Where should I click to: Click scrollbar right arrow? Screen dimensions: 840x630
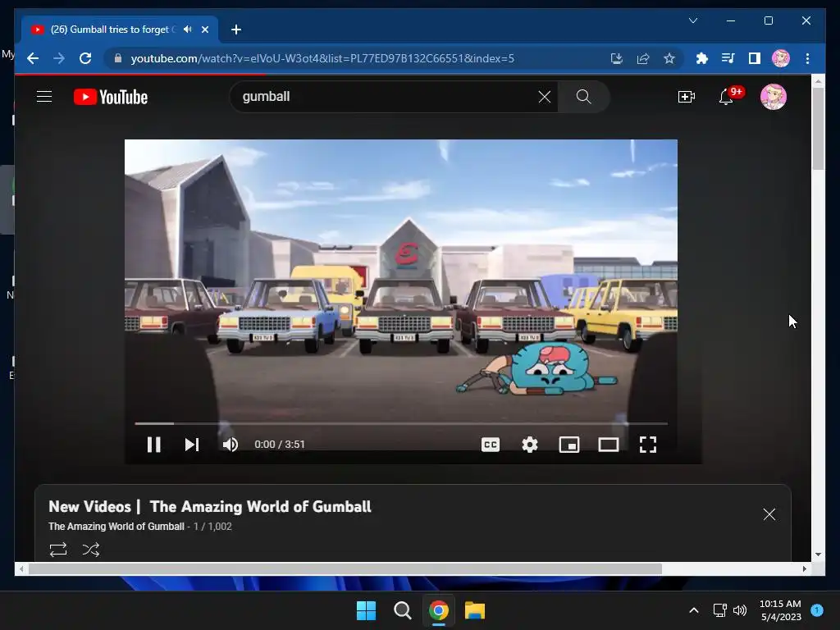(x=804, y=569)
